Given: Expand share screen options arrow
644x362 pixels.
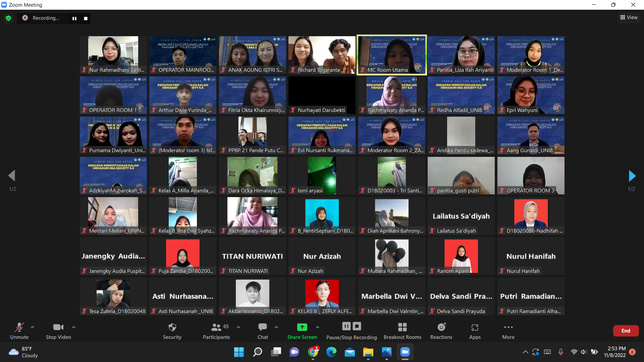Looking at the screenshot, I should click(x=318, y=327).
